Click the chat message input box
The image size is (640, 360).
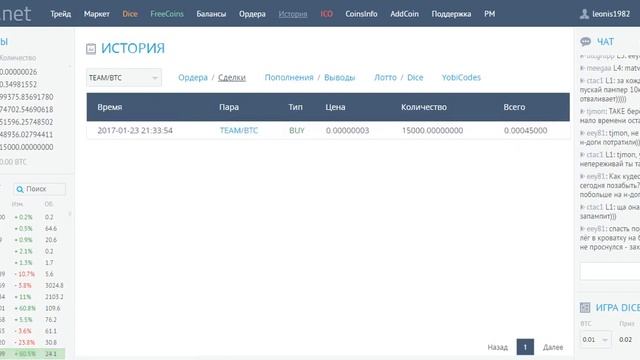pyautogui.click(x=610, y=271)
